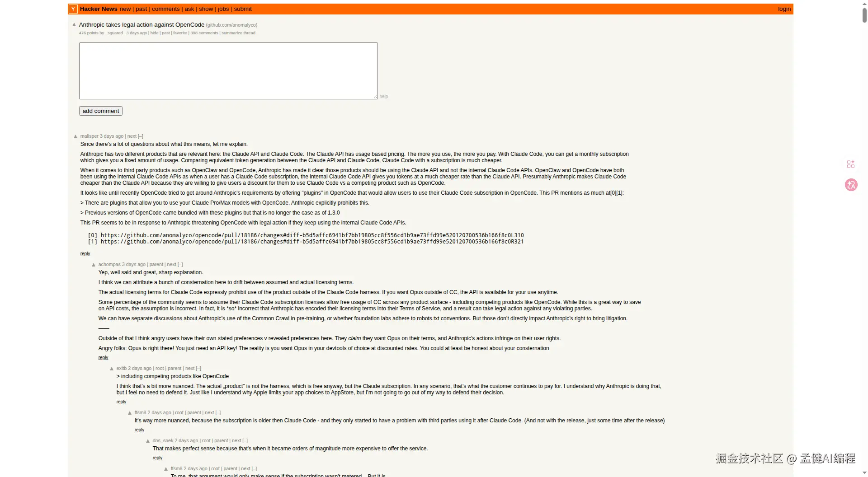Viewport: 868px width, 477px height.
Task: Open the show section
Action: point(206,9)
